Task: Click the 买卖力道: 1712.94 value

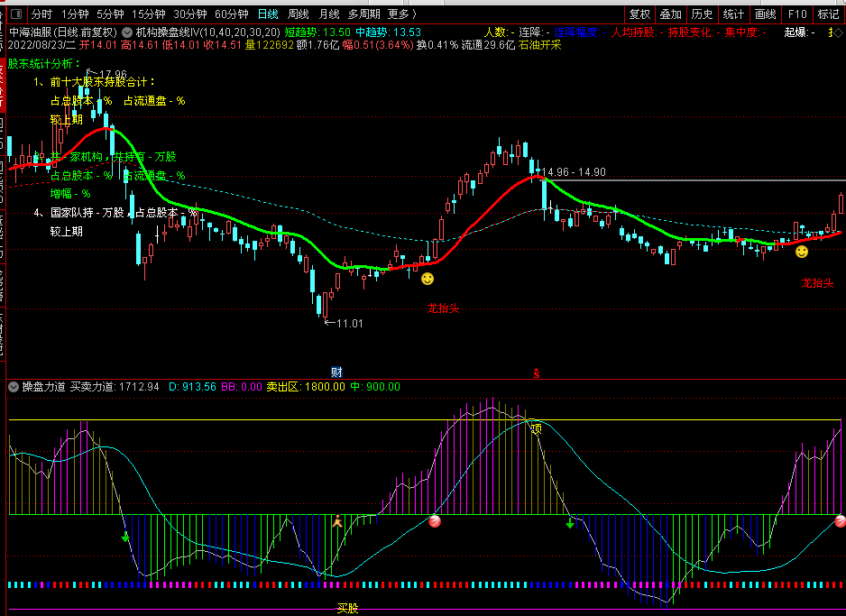Action: [115, 387]
